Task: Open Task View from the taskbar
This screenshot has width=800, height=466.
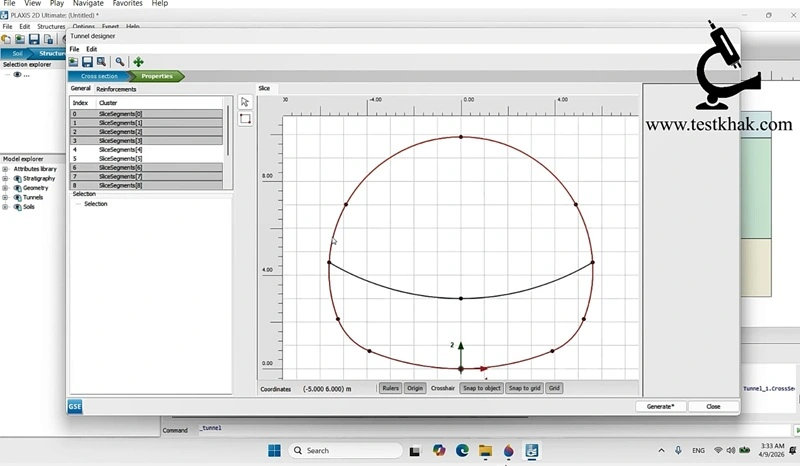Action: pyautogui.click(x=415, y=451)
